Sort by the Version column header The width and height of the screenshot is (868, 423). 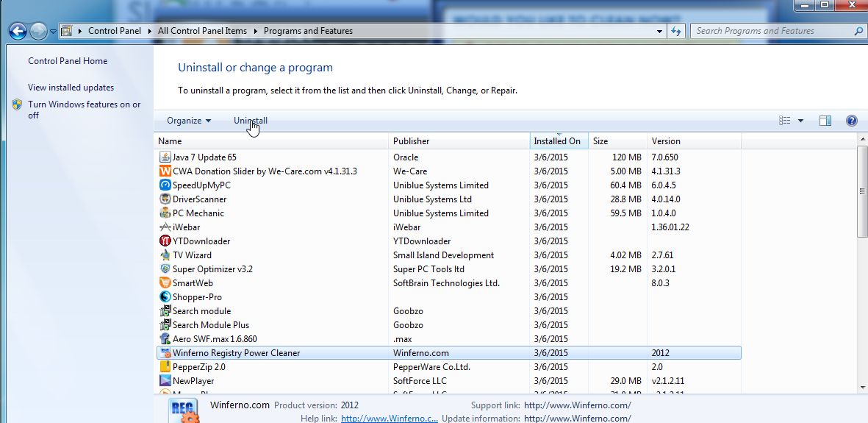coord(694,141)
